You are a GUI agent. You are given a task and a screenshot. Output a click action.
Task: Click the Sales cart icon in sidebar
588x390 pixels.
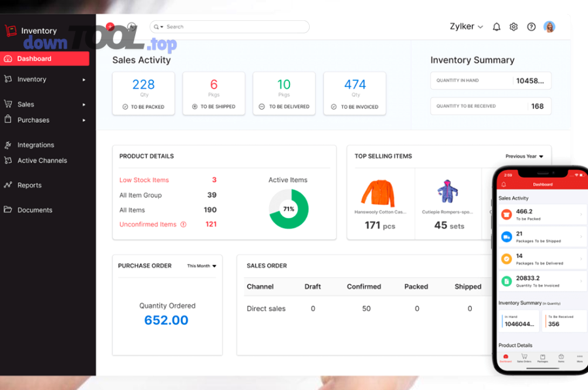tap(8, 104)
